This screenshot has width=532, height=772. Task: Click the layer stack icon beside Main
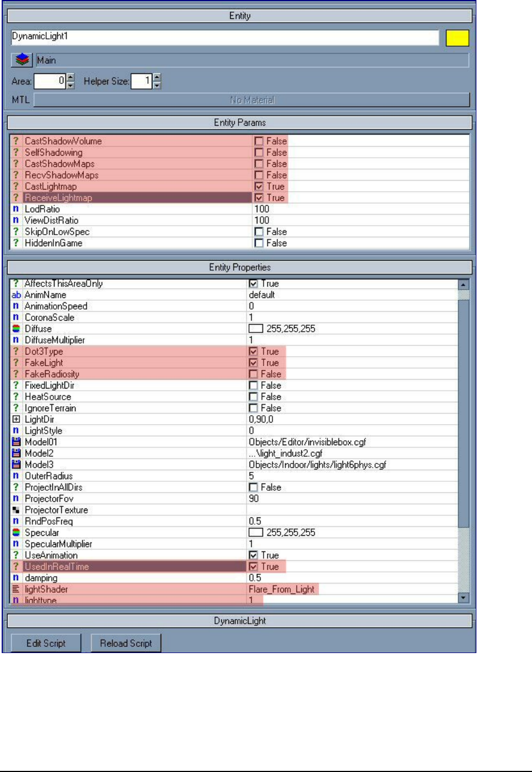pyautogui.click(x=22, y=59)
